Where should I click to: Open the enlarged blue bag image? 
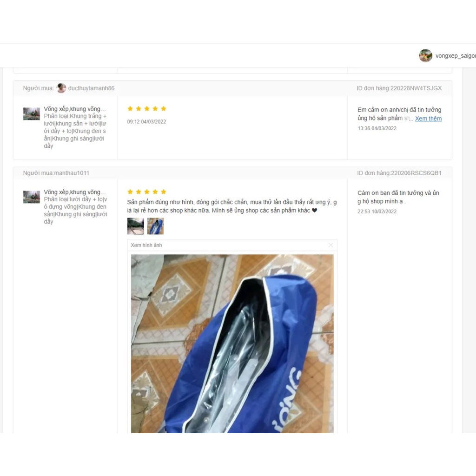click(232, 344)
